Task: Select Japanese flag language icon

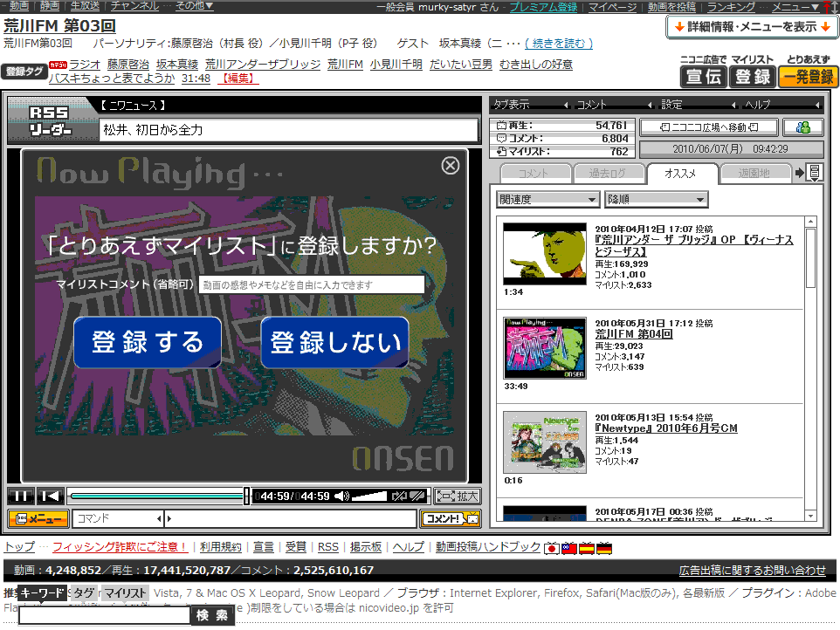Action: [x=552, y=549]
